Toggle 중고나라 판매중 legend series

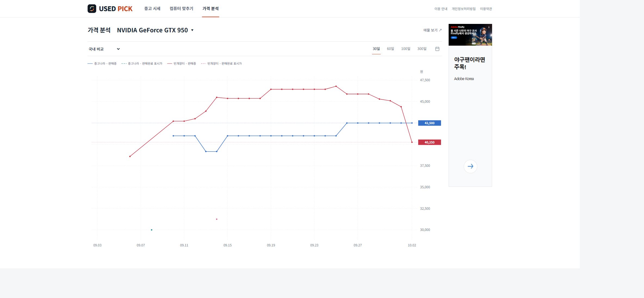point(102,64)
